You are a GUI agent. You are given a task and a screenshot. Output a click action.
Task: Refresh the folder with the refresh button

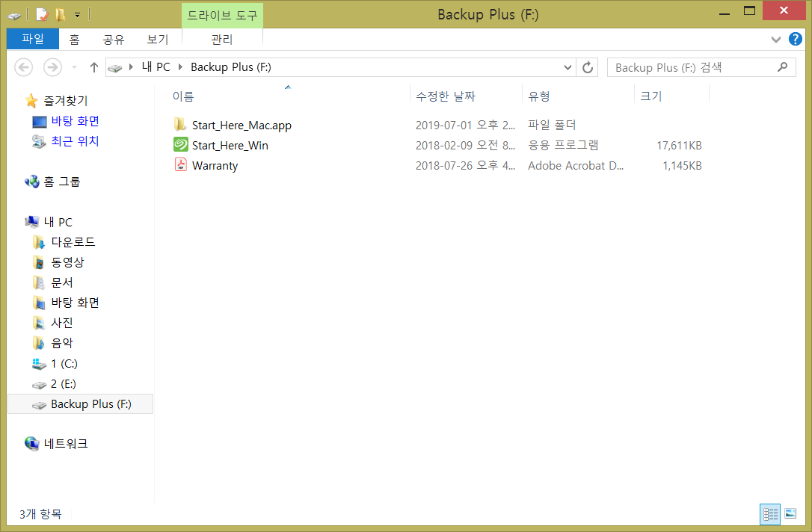tap(587, 67)
